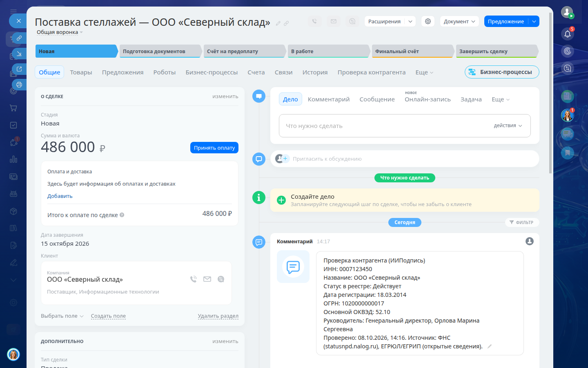Click the green plus icon next to Создайте дело
Image resolution: width=588 pixels, height=368 pixels.
pyautogui.click(x=281, y=200)
